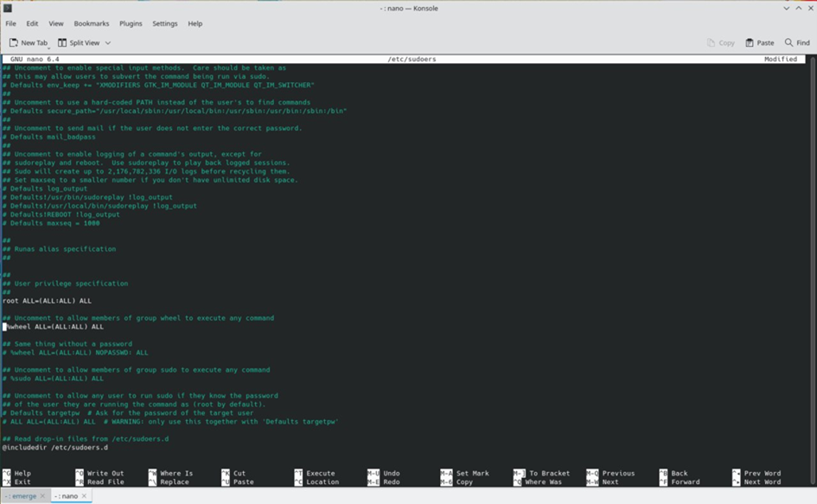Image resolution: width=817 pixels, height=504 pixels.
Task: Click the New Tab toolbar icon
Action: click(14, 42)
